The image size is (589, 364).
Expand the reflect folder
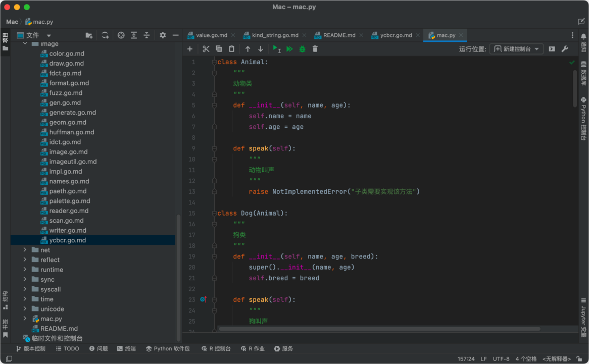(25, 259)
